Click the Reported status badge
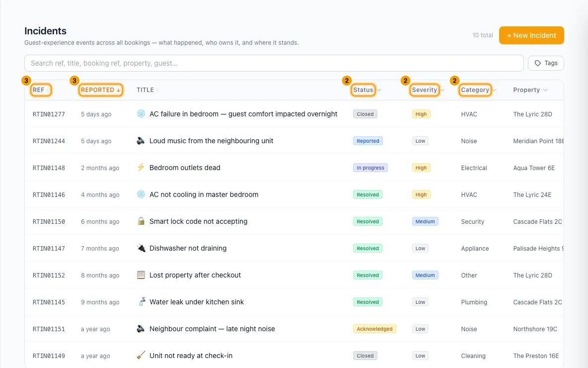Image resolution: width=588 pixels, height=368 pixels. pos(367,141)
